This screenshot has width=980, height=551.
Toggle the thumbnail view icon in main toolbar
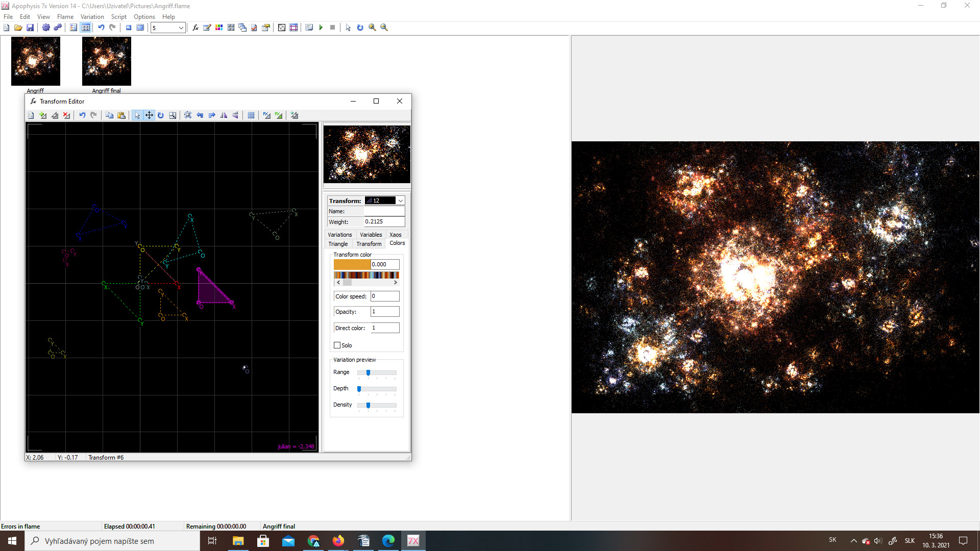point(86,28)
